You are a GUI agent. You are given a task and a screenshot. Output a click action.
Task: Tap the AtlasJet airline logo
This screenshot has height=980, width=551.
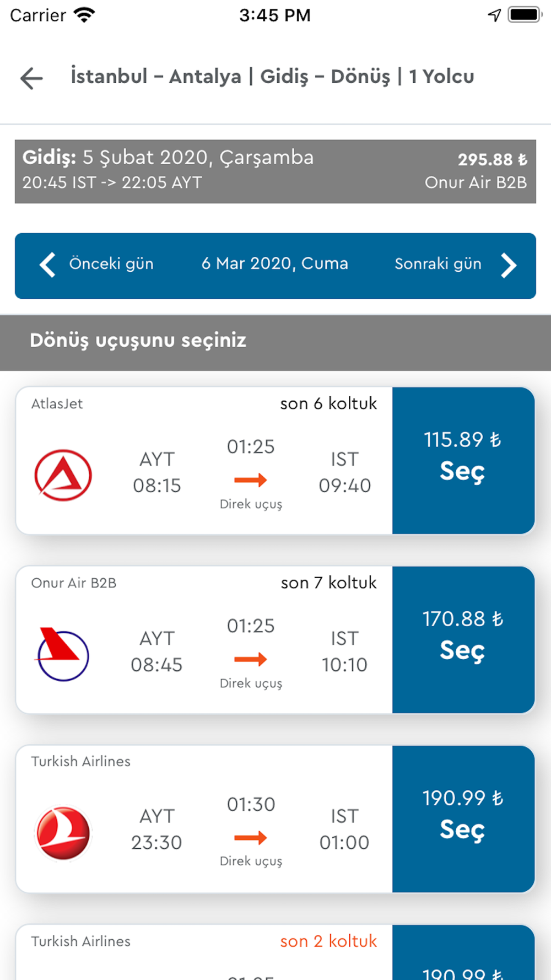point(63,475)
